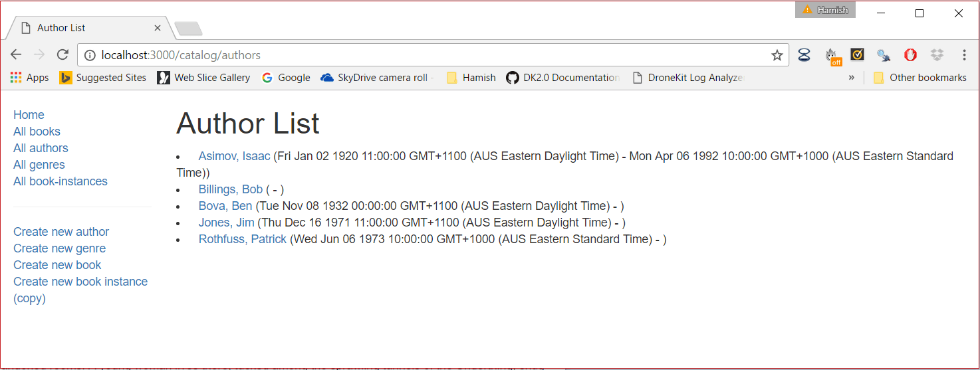Open Rothfuss, Patrick author page
This screenshot has width=980, height=370.
[242, 239]
